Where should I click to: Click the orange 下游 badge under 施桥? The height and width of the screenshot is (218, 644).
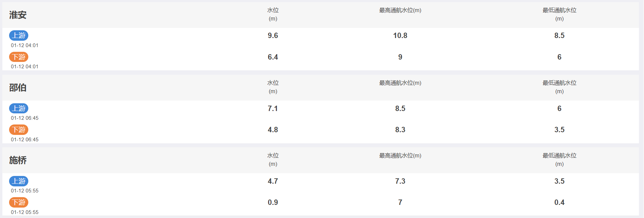pos(19,202)
